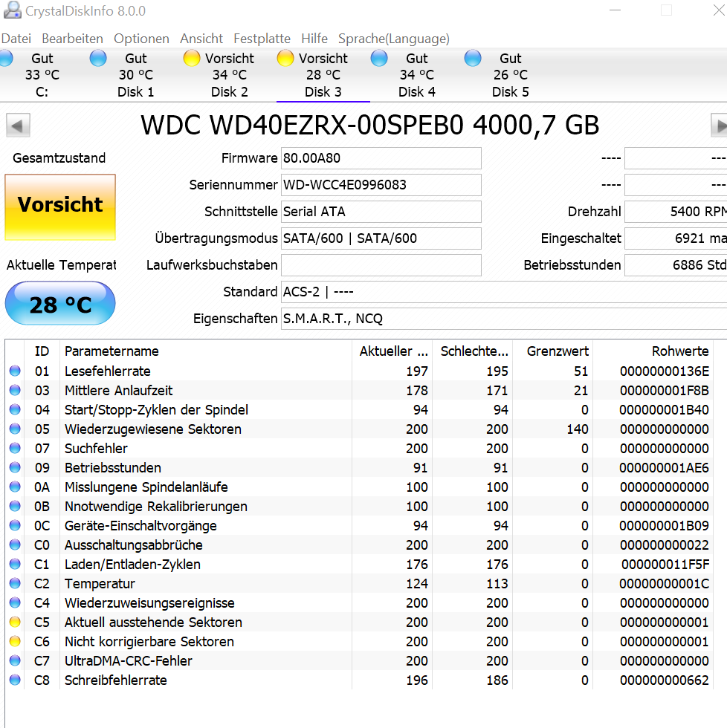Select the Temperatur parameter name

coord(100,584)
